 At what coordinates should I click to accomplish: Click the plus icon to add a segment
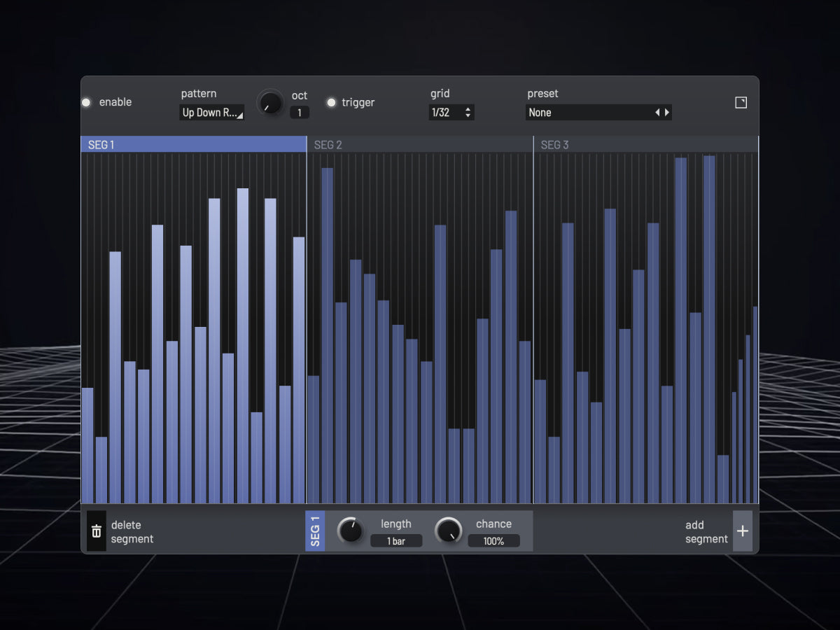[x=743, y=531]
